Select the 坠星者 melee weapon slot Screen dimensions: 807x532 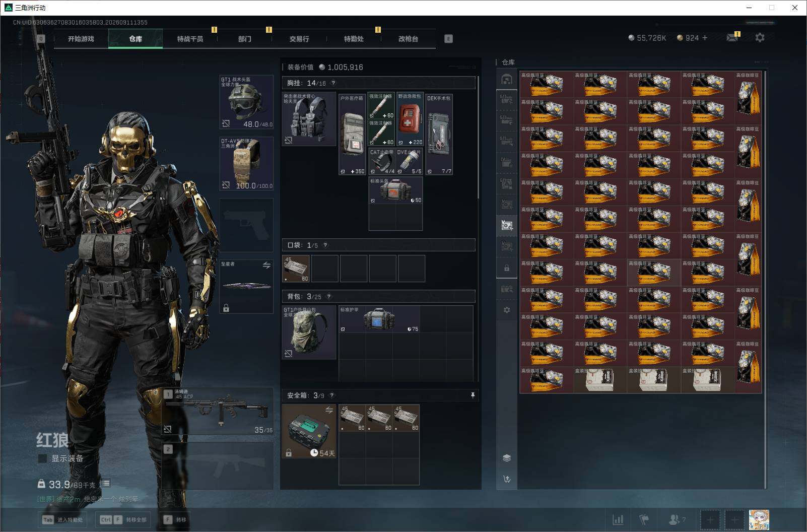pyautogui.click(x=246, y=286)
